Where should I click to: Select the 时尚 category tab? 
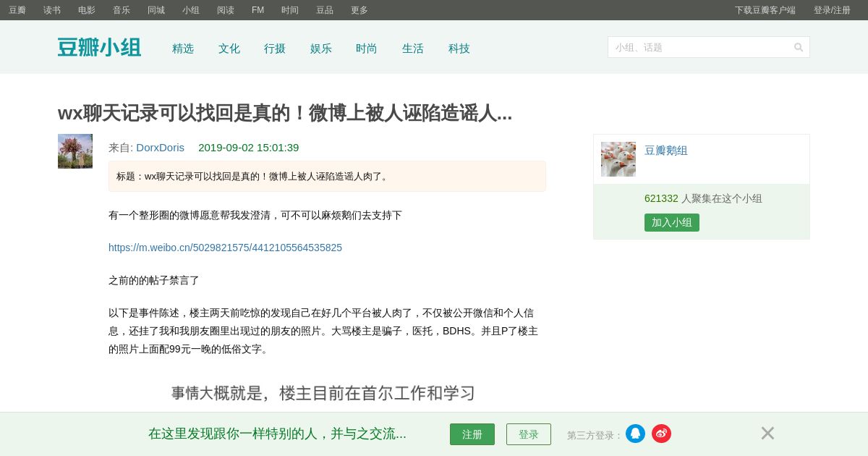coord(367,48)
